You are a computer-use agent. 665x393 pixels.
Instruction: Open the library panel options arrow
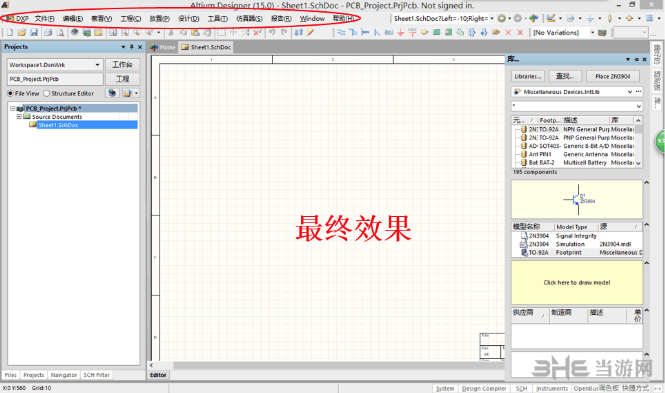click(628, 59)
